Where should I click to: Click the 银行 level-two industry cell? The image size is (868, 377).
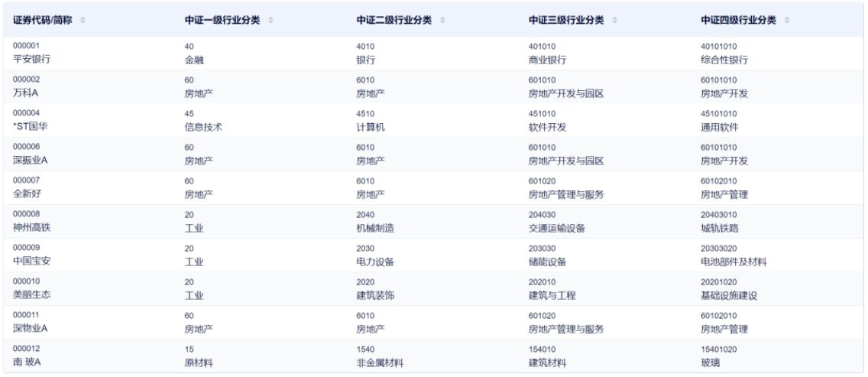[366, 60]
